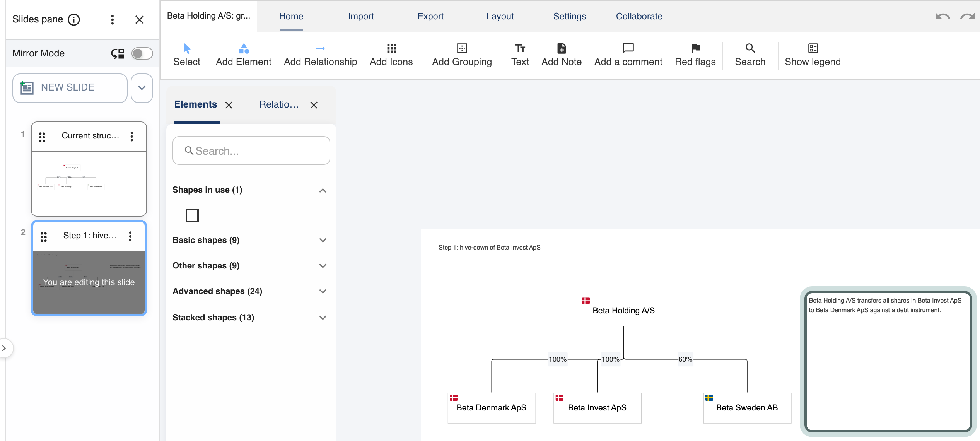Open the options menu for the Current structure slide
The image size is (980, 441).
coord(132,136)
